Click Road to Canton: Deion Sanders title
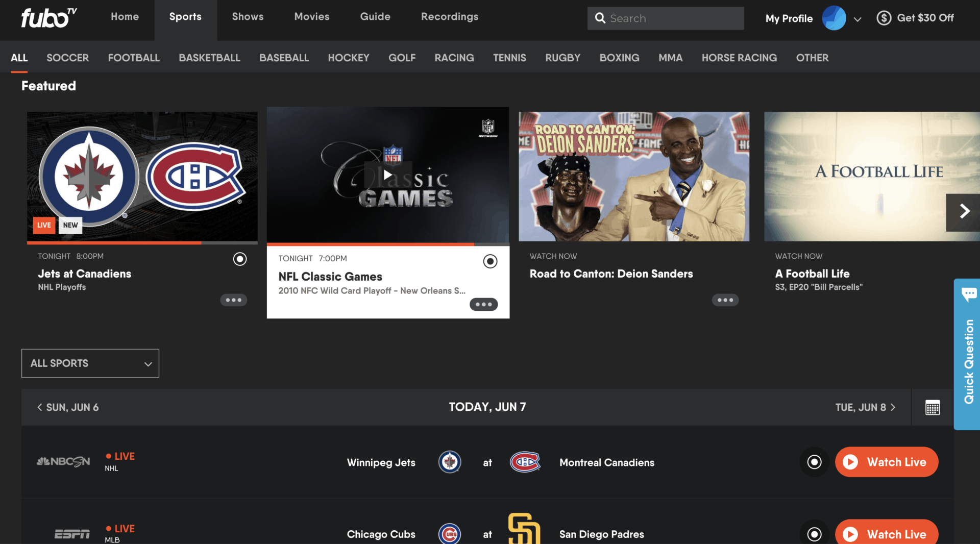Viewport: 980px width, 544px height. tap(611, 274)
